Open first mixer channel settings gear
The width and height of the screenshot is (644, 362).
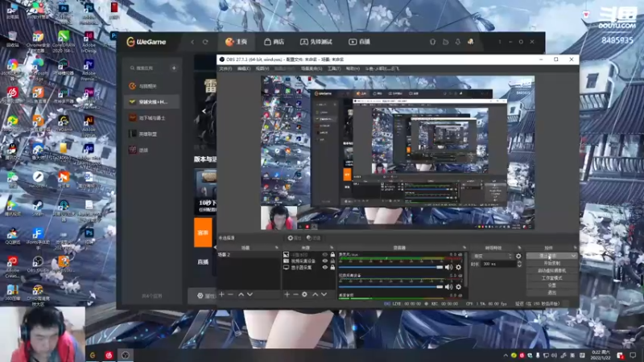(458, 267)
